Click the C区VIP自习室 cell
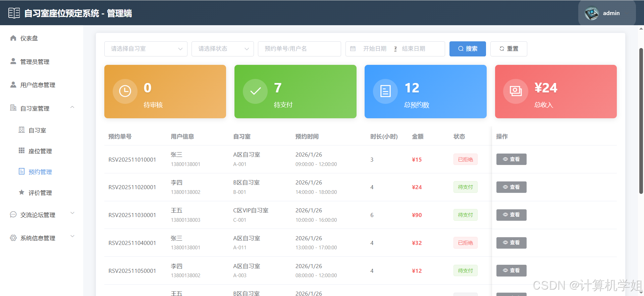Screen dimensions: 644x296 (x=251, y=210)
